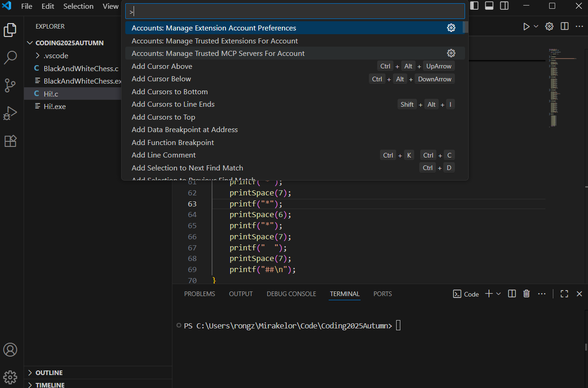Viewport: 588px width, 388px height.
Task: Open the new terminal launch profile dropdown
Action: (x=499, y=294)
